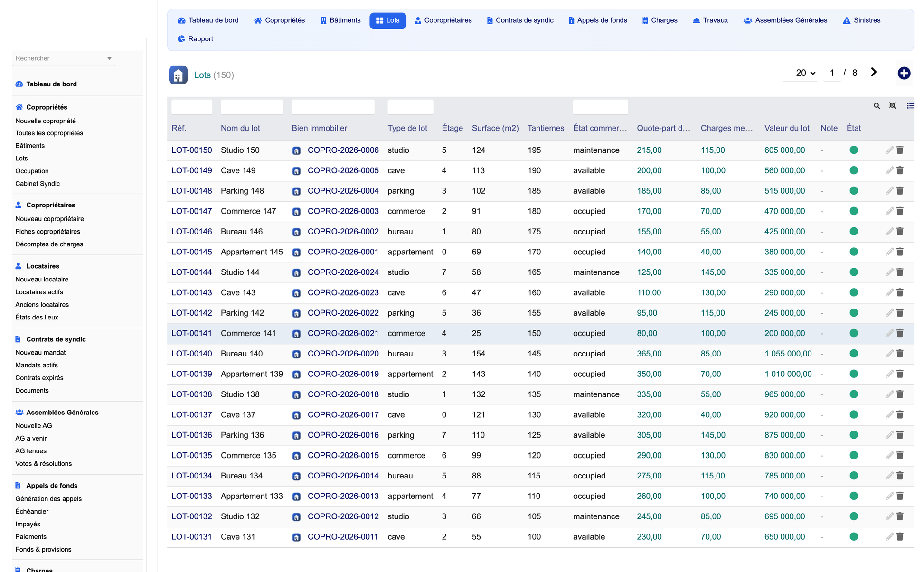Click Tableau de bord sidebar icon
This screenshot has width=924, height=572.
tap(19, 84)
